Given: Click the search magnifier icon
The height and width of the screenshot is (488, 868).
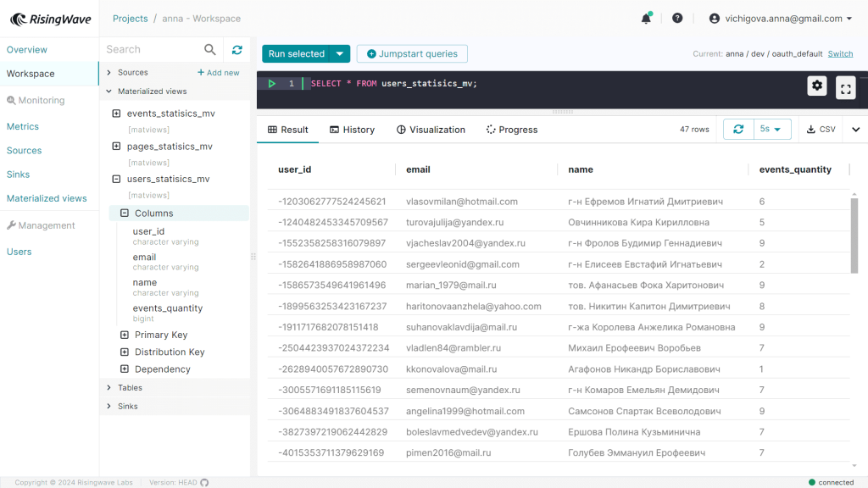Looking at the screenshot, I should point(210,50).
